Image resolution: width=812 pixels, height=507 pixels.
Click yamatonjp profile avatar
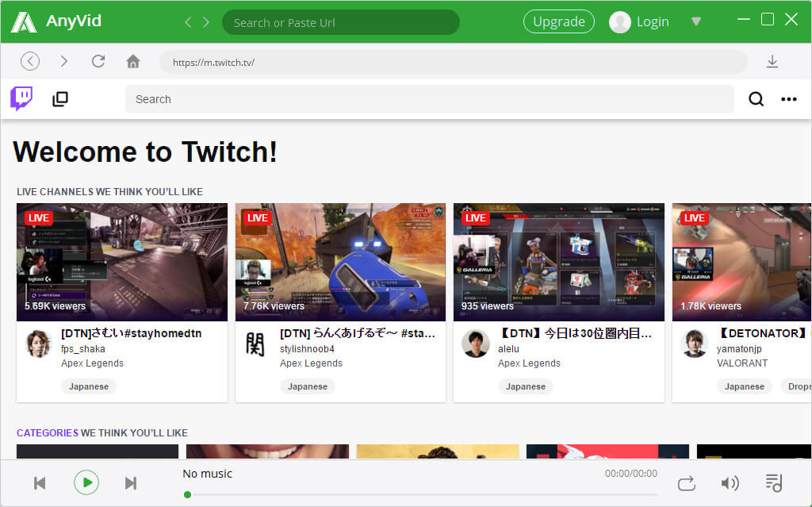point(694,344)
